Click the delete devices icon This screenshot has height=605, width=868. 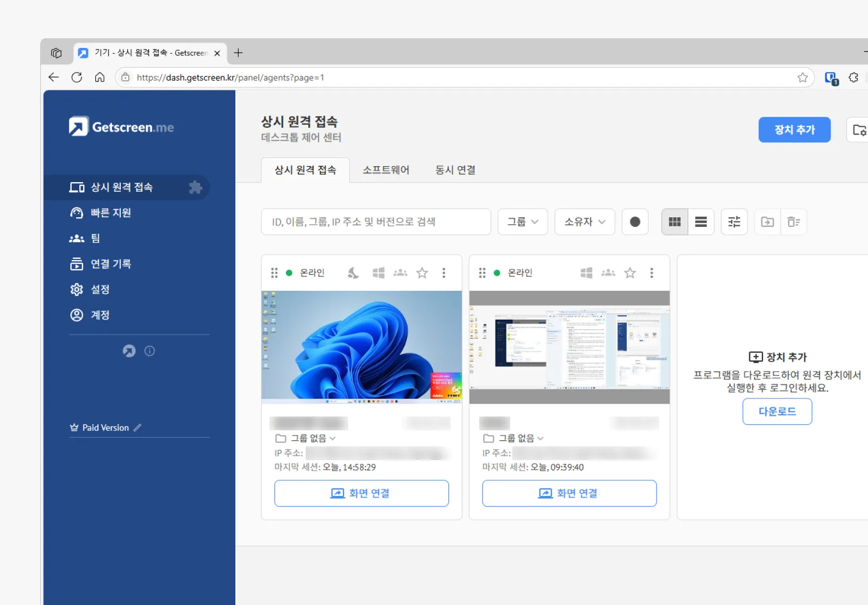(x=794, y=222)
